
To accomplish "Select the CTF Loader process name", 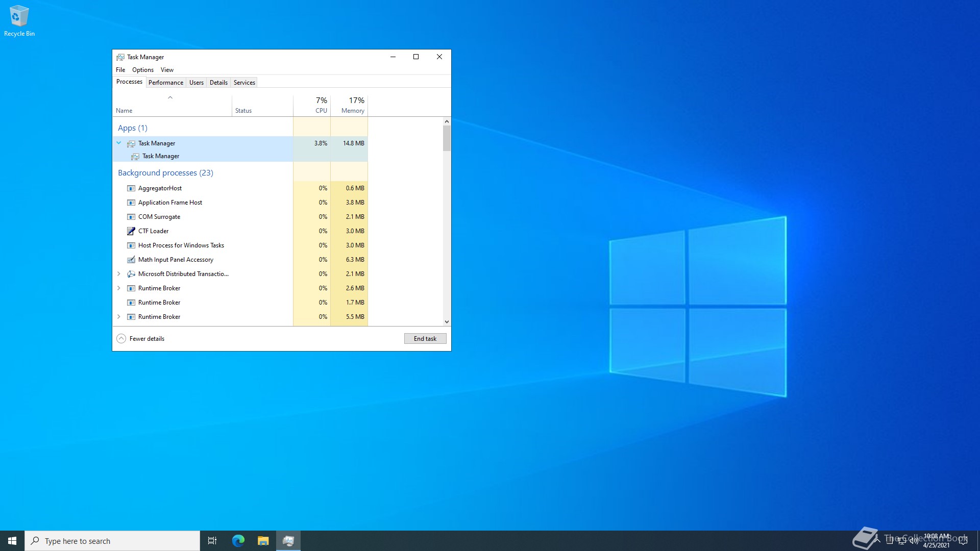I will pos(153,231).
